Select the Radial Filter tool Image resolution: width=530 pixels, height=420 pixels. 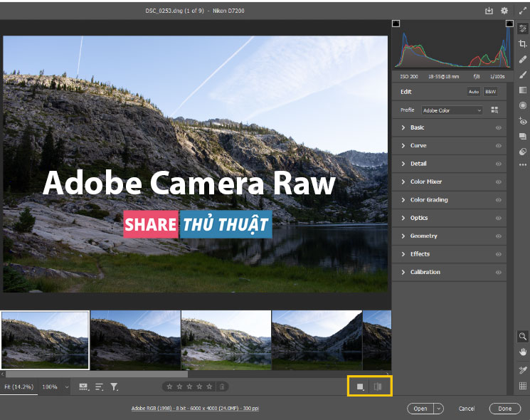(x=523, y=105)
